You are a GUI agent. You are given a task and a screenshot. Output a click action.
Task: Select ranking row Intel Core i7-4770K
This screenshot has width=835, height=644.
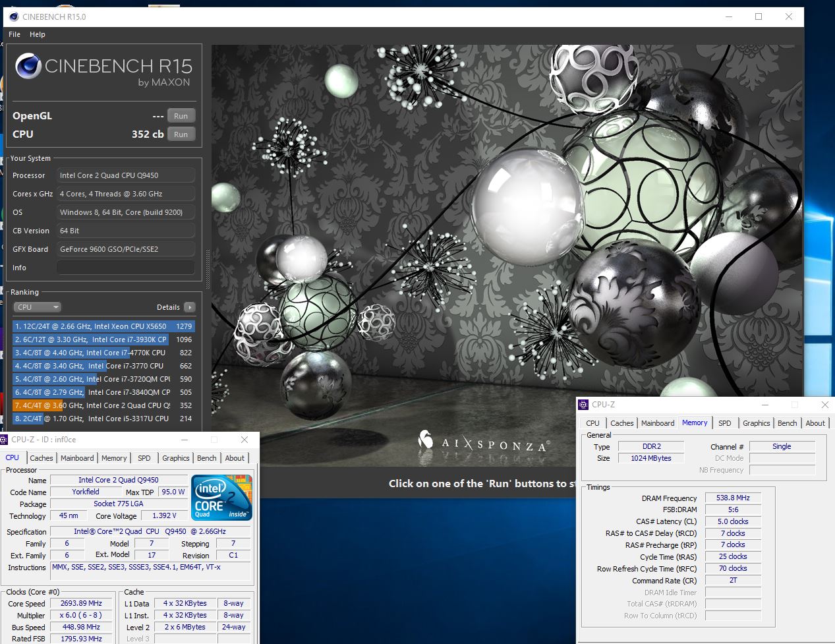coord(103,353)
